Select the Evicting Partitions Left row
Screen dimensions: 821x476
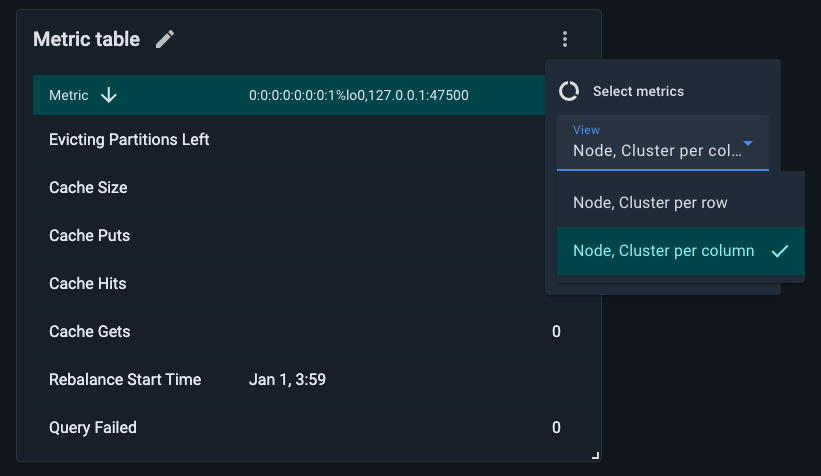(129, 139)
